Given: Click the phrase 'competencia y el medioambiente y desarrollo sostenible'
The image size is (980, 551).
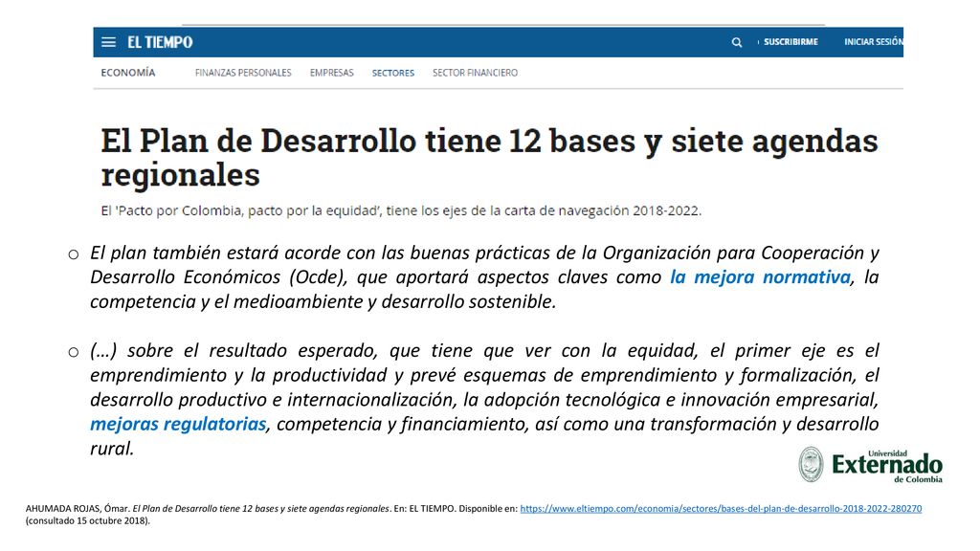Looking at the screenshot, I should click(x=323, y=301).
